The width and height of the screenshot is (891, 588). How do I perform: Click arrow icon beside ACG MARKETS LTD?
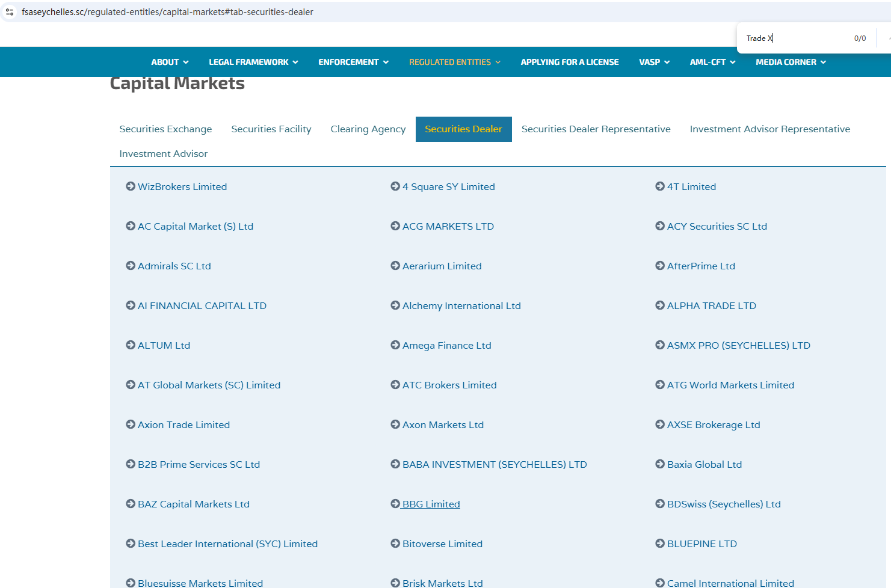[395, 226]
